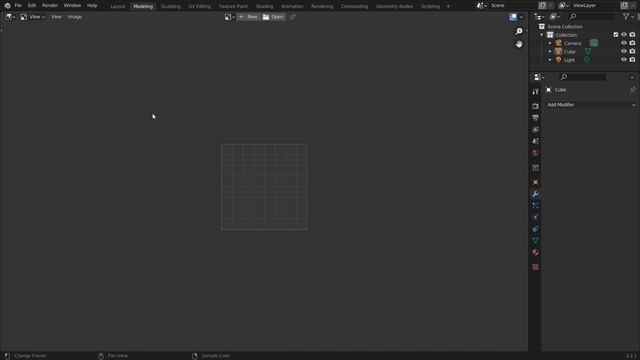Image resolution: width=640 pixels, height=360 pixels.
Task: Toggle image editor overlays button
Action: (513, 17)
